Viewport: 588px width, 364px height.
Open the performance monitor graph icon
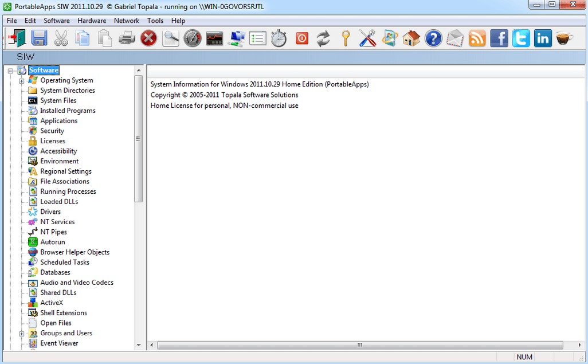click(214, 38)
